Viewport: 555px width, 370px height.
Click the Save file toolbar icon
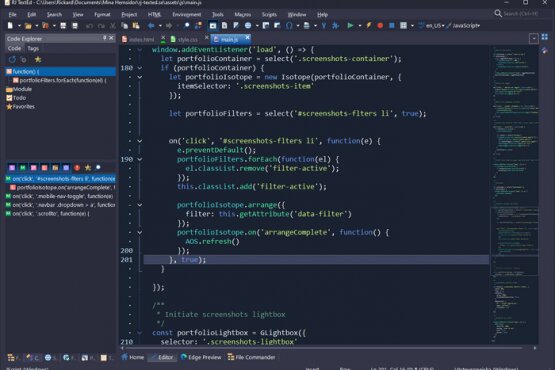tap(63, 25)
